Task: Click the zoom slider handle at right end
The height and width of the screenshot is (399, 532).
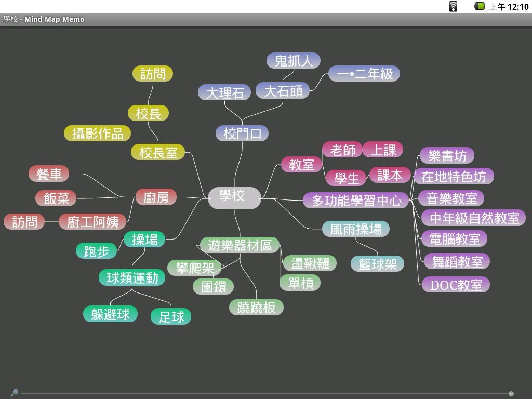Action: 511,394
